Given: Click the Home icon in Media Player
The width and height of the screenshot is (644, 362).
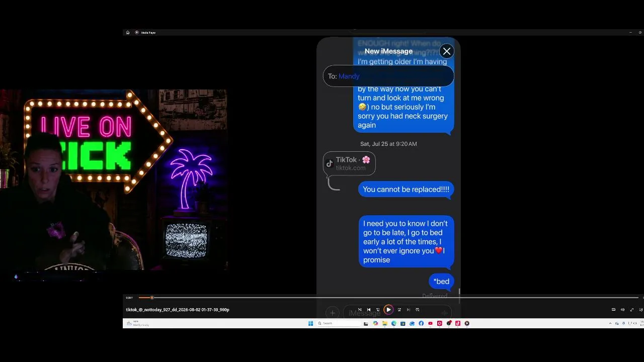Looking at the screenshot, I should click(128, 33).
